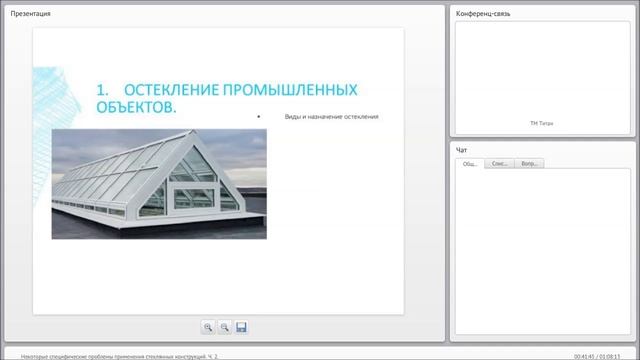
Task: Click the 'Конференц-связь' panel heading
Action: (483, 13)
